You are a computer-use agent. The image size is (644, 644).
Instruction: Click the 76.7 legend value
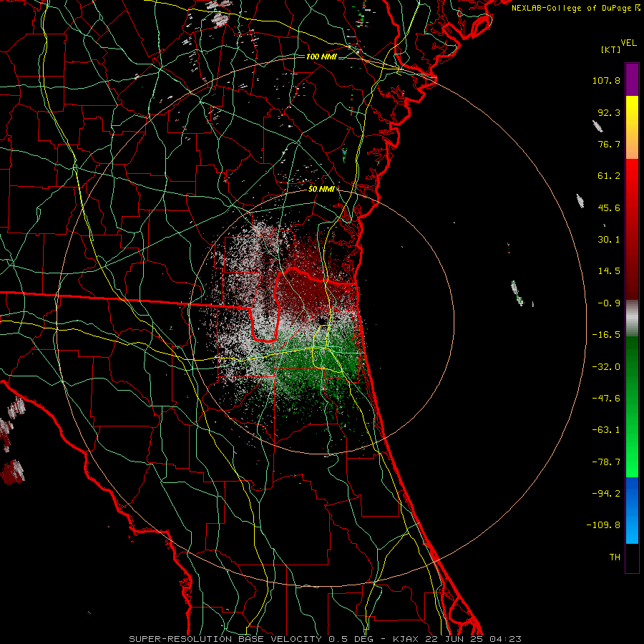(x=609, y=144)
